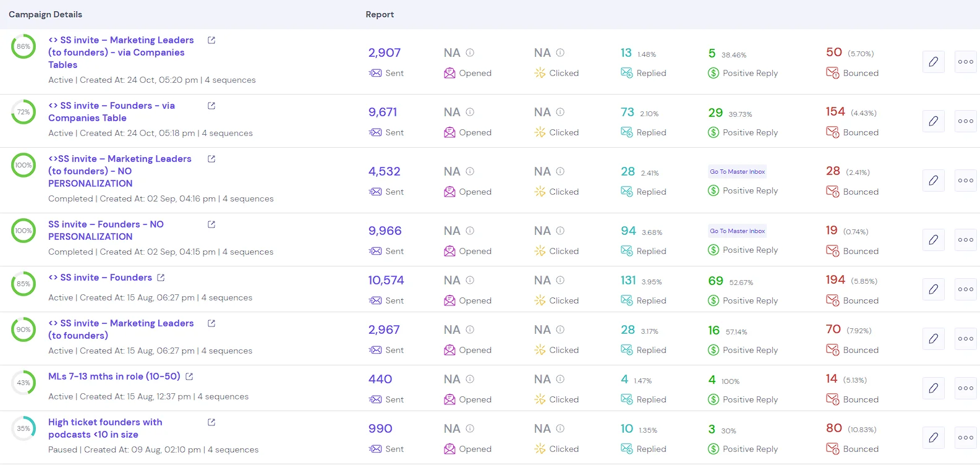Image resolution: width=980 pixels, height=468 pixels.
Task: Open High ticket founders with podcasts campaign
Action: coord(105,428)
